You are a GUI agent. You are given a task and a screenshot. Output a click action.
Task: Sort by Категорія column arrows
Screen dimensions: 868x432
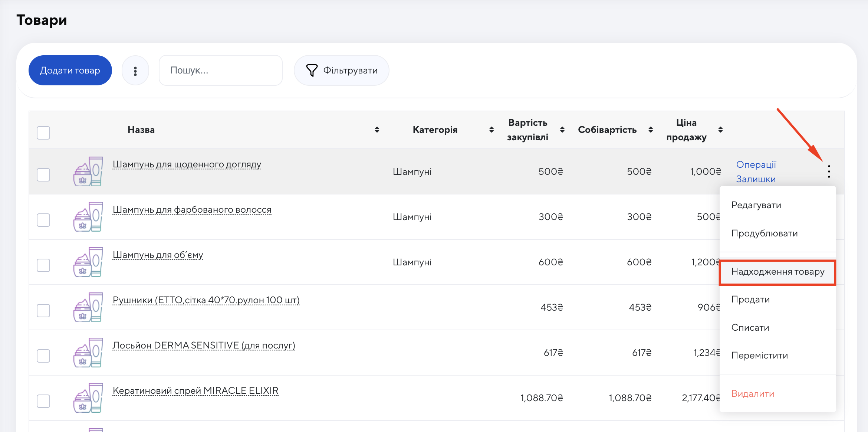[491, 130]
